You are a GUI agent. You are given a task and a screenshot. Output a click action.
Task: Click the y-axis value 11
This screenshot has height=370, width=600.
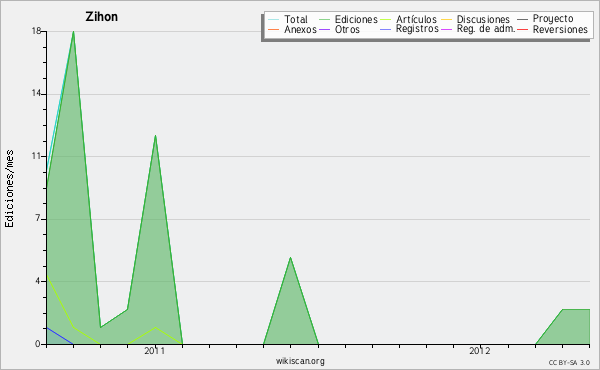(x=36, y=156)
